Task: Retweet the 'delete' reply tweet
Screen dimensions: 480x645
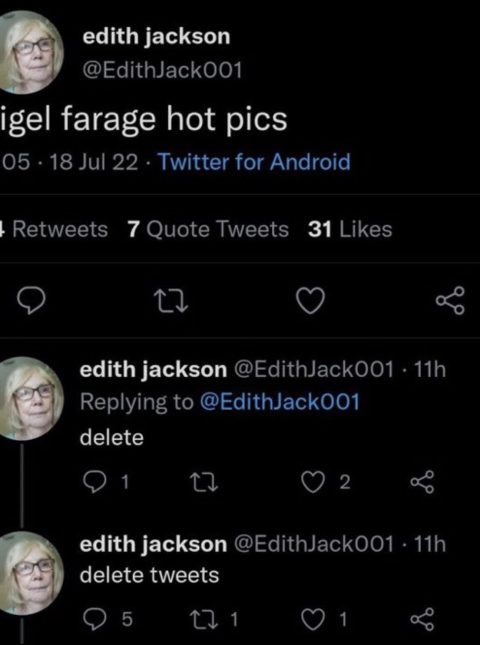Action: click(204, 482)
